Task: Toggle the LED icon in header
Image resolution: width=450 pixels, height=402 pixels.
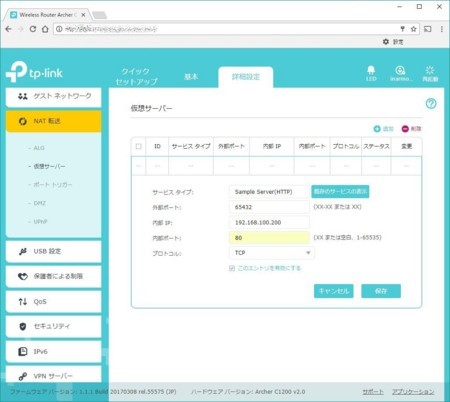Action: [x=371, y=73]
